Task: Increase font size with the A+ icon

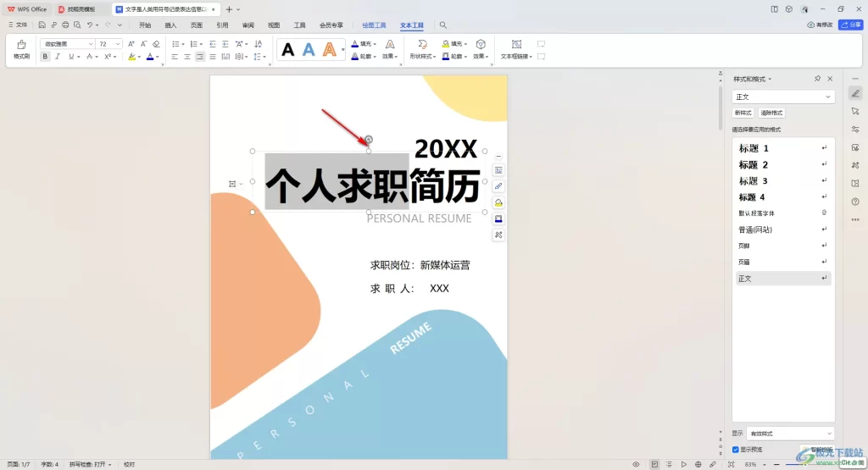Action: point(131,44)
